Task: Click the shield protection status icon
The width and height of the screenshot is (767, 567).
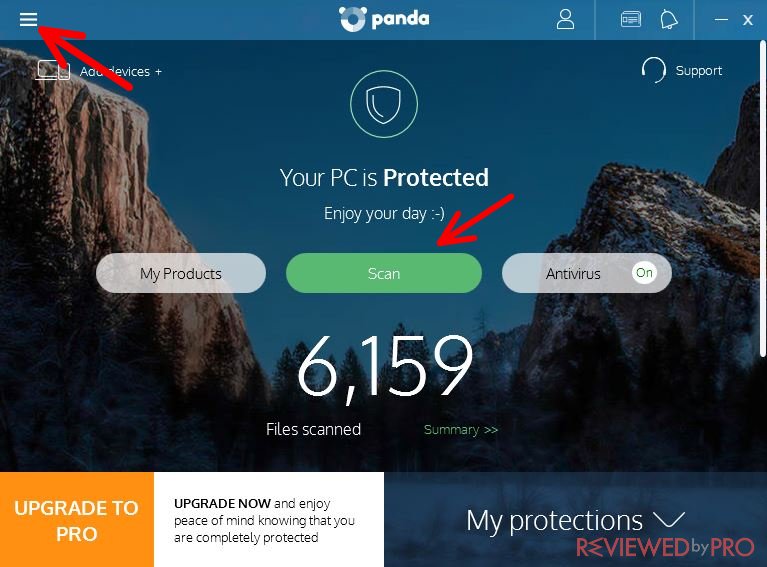Action: [x=384, y=104]
